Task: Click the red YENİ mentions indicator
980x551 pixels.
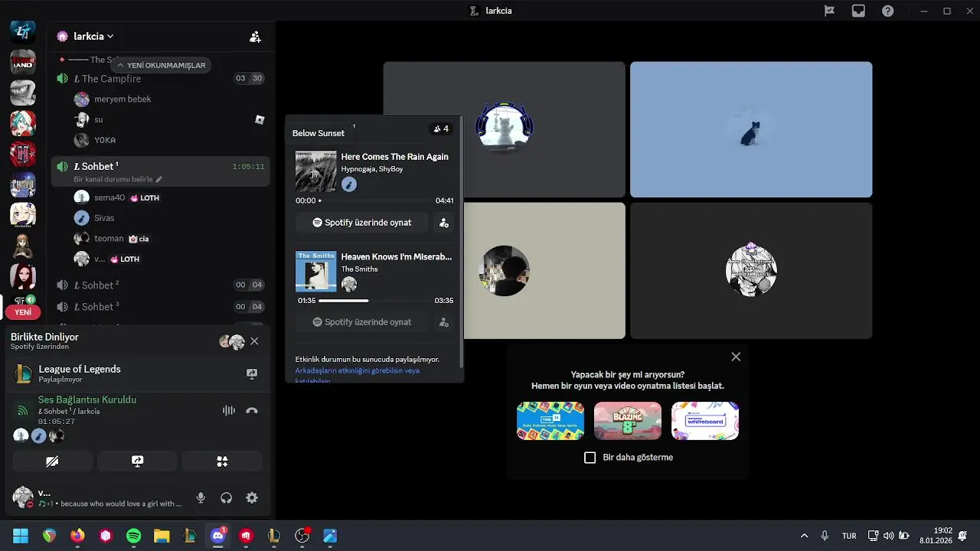Action: [x=23, y=312]
